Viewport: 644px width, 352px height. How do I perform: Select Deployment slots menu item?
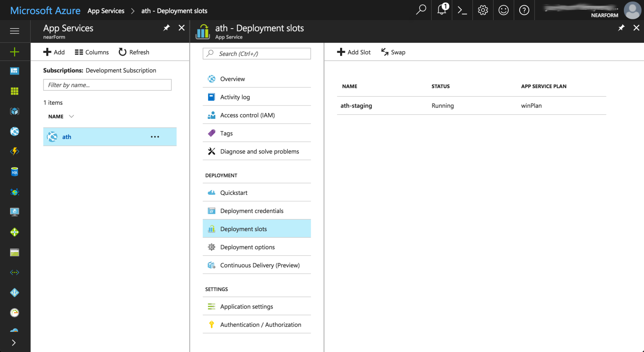(x=257, y=229)
